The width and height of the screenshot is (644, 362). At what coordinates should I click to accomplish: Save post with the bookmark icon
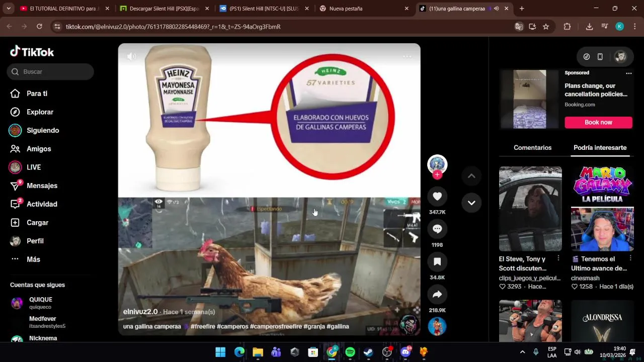click(x=437, y=261)
